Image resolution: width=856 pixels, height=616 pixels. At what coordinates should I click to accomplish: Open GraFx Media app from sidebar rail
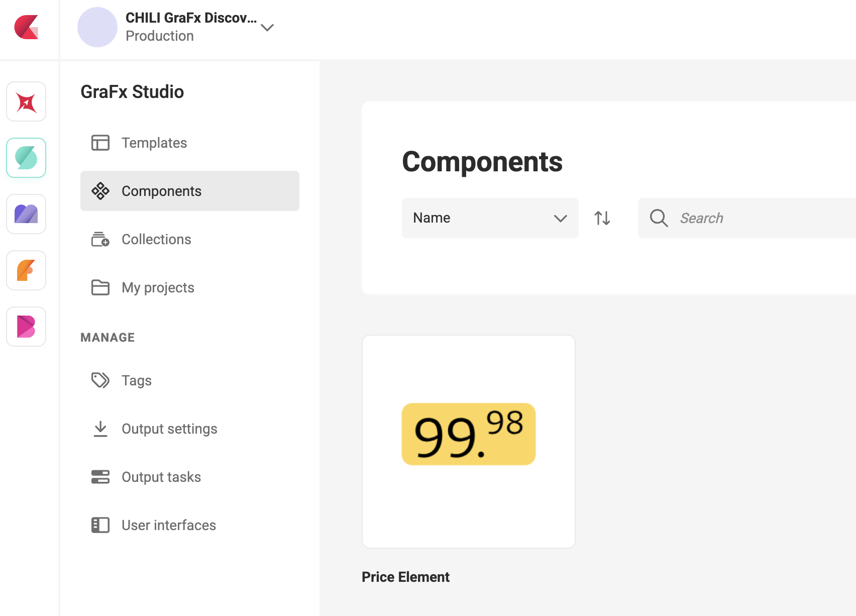[x=26, y=214]
